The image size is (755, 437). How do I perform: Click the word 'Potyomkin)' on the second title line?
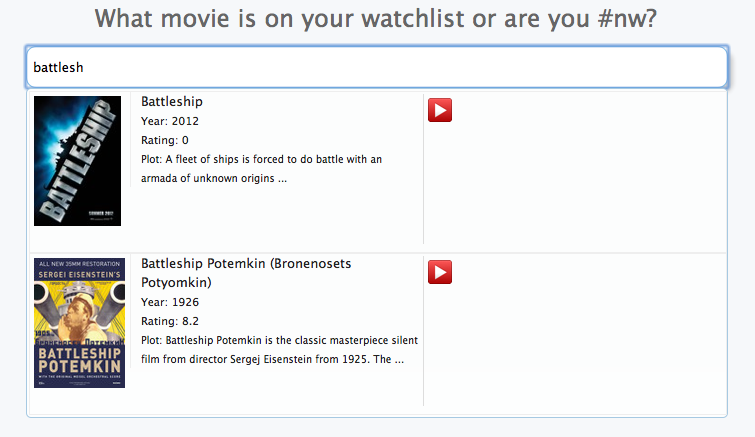click(176, 283)
